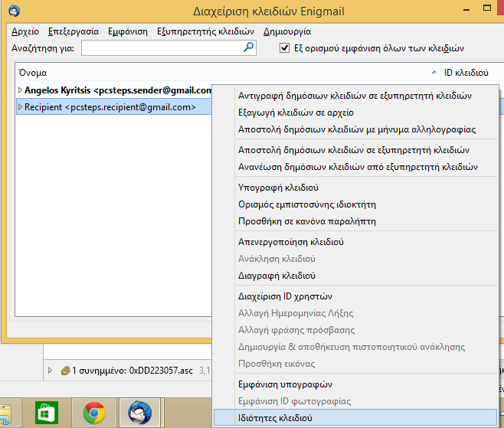Choose Προσθήκη σε κανόνα παραλήπτη
Viewport: 504px width, 428px height.
tap(355, 221)
